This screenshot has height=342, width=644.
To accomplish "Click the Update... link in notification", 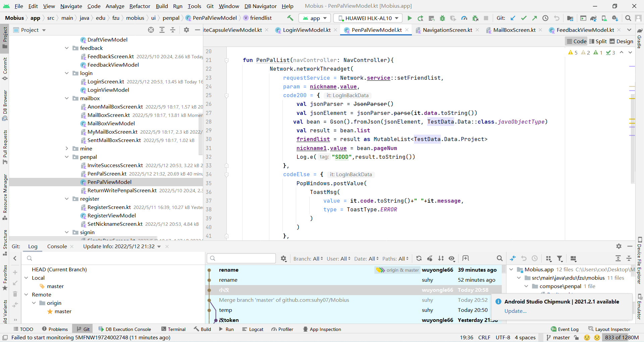I will click(515, 311).
